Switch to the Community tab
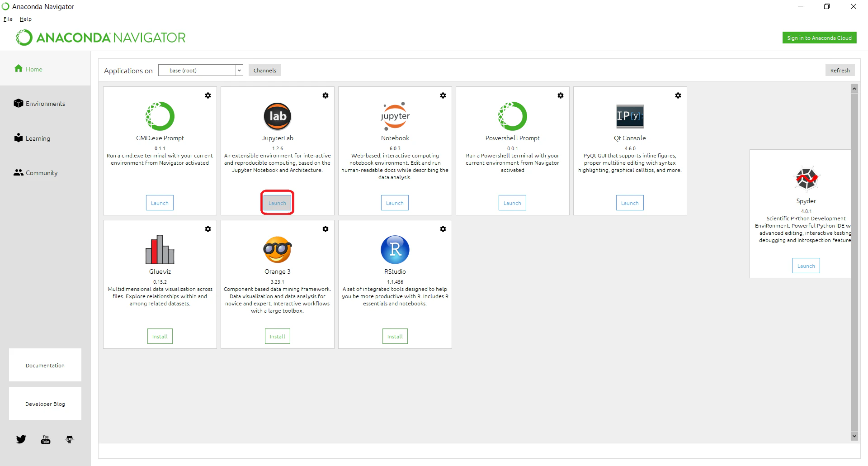The height and width of the screenshot is (466, 868). (45, 173)
